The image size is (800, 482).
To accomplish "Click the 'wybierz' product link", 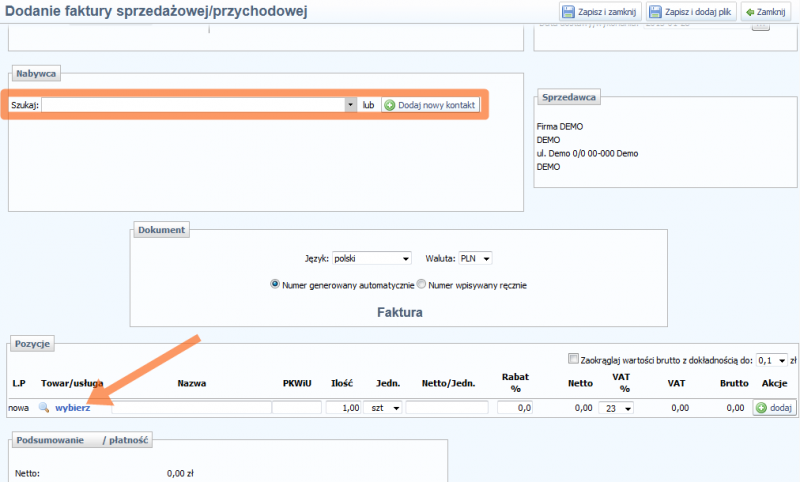I will coord(72,408).
